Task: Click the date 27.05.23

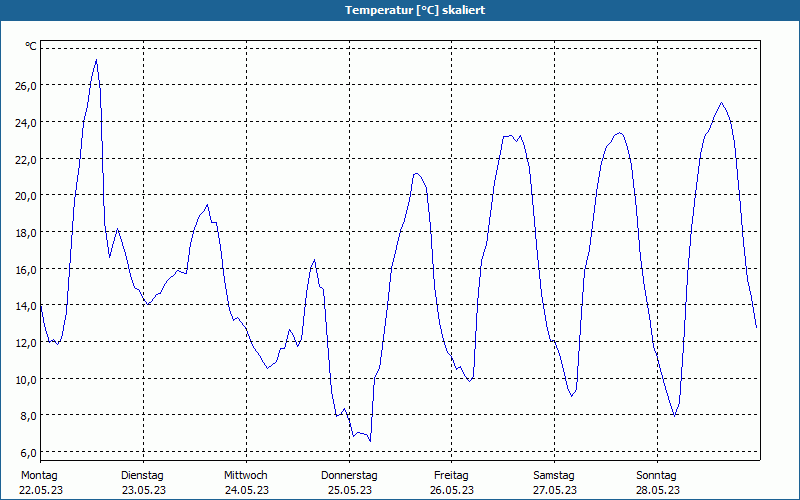Action: pos(555,490)
